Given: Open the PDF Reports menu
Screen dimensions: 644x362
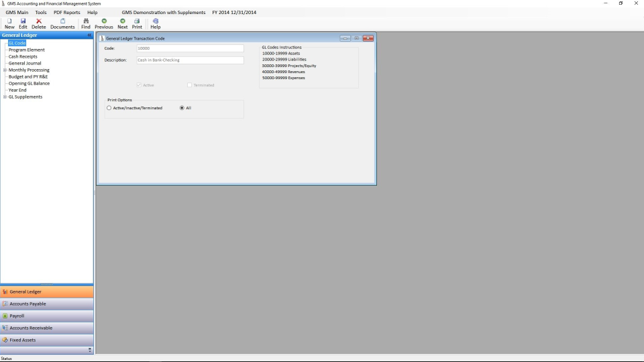Looking at the screenshot, I should tap(66, 12).
